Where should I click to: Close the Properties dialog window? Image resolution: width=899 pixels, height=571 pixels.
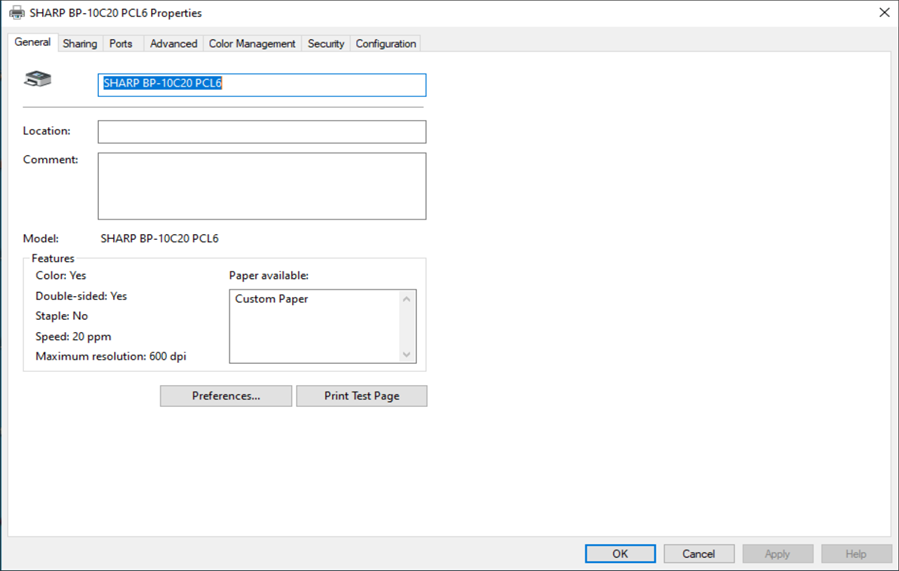(884, 13)
